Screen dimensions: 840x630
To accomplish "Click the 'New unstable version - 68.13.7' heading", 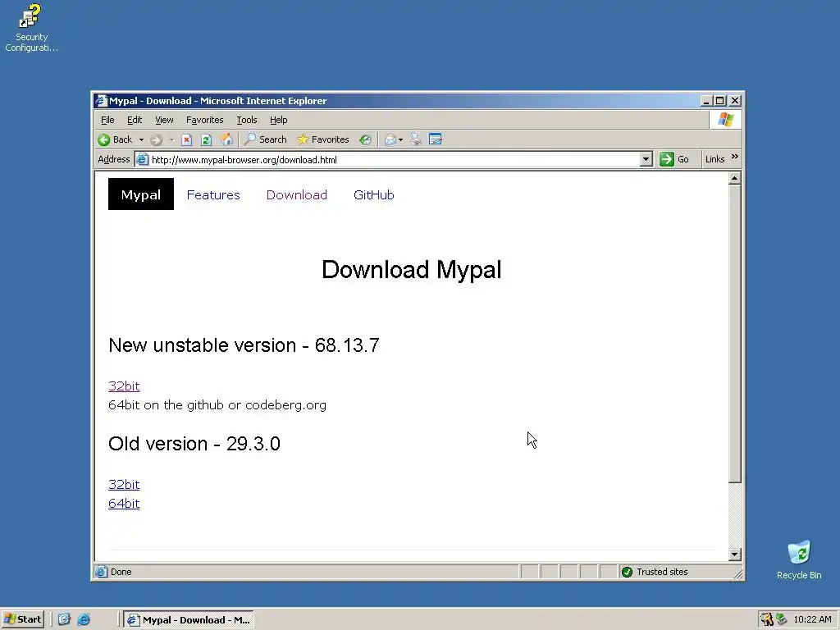I will [244, 345].
